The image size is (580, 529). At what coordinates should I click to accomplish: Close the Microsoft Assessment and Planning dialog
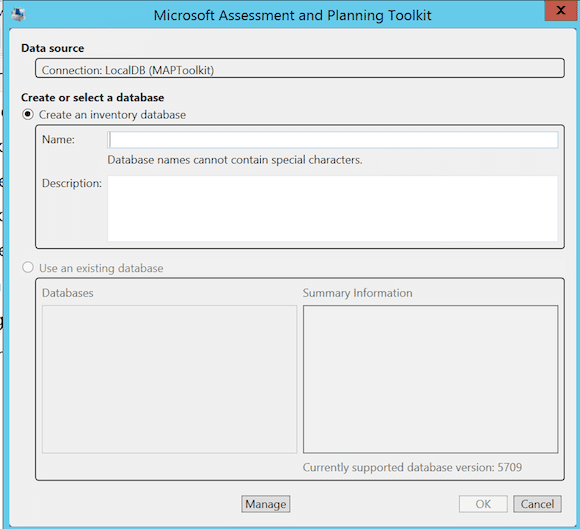coord(560,10)
